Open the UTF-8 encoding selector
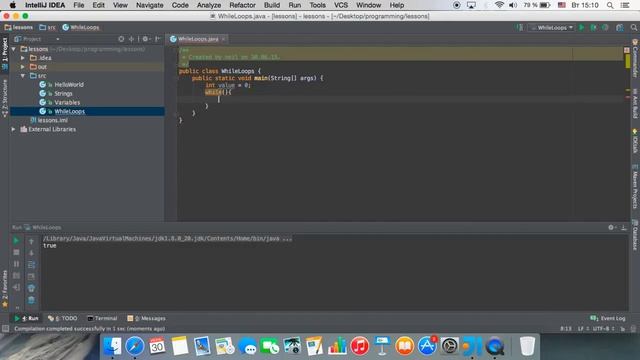640x360 pixels. pyautogui.click(x=604, y=328)
